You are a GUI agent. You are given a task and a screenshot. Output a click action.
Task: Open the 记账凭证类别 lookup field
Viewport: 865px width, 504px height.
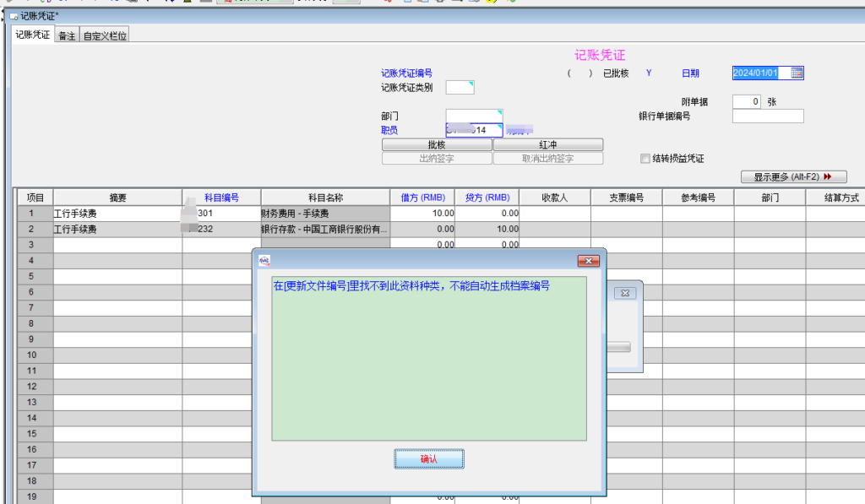460,87
